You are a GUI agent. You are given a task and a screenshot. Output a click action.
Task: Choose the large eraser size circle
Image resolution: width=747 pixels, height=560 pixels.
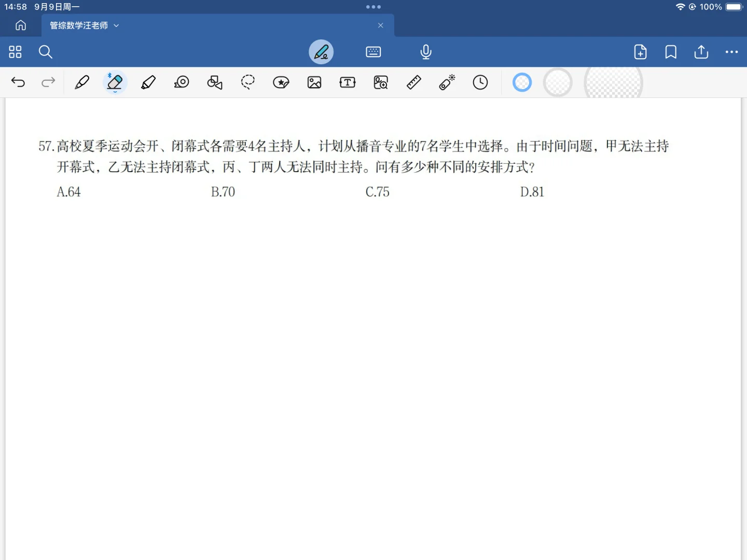pyautogui.click(x=614, y=83)
